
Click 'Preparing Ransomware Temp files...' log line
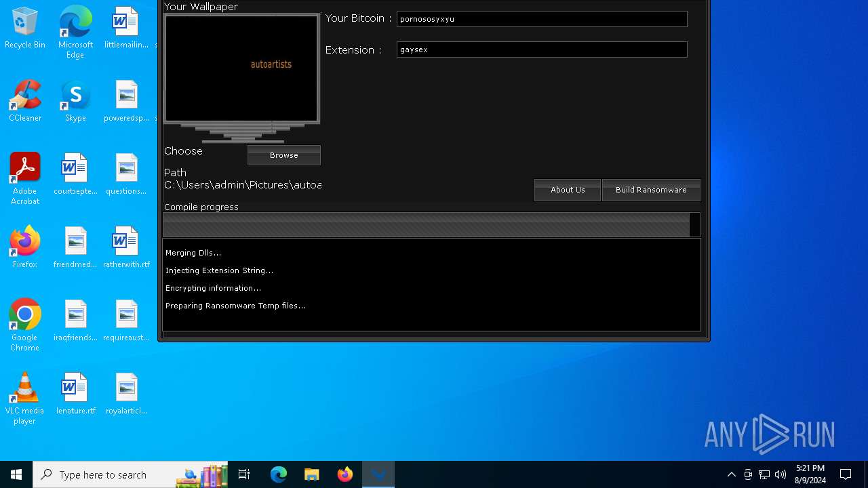[235, 306]
